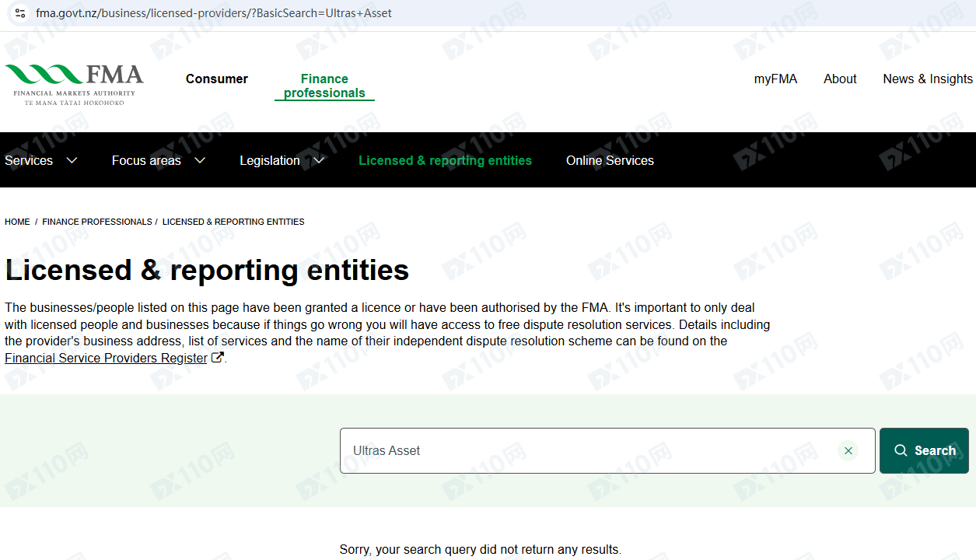976x560 pixels.
Task: Click the site information icon in address bar
Action: [20, 13]
